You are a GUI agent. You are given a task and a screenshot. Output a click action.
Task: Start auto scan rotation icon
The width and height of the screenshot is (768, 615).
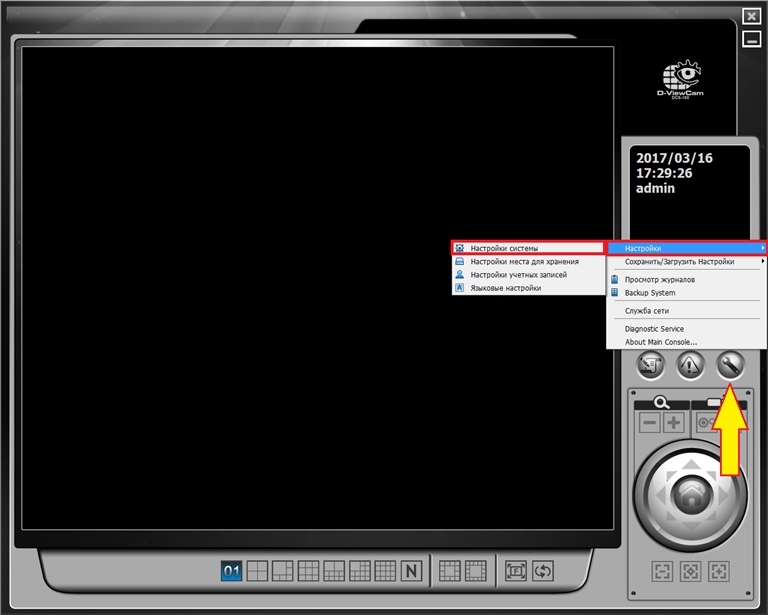(542, 571)
